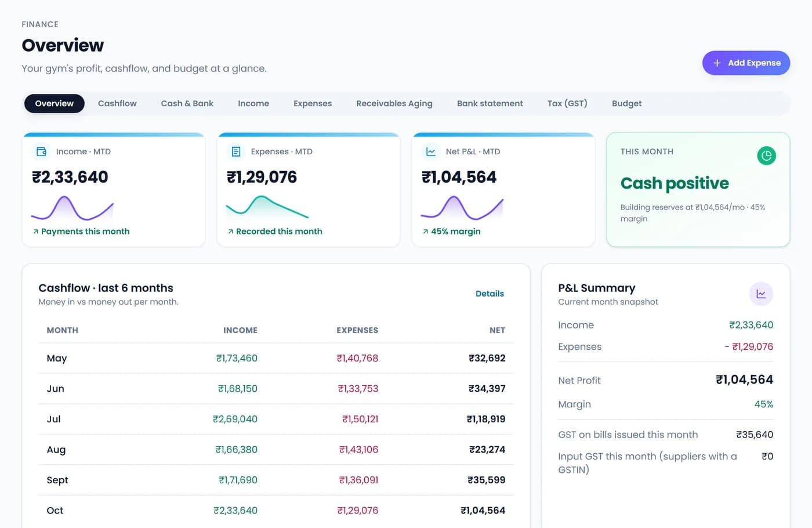812x528 pixels.
Task: Click the Oct row label
Action: (55, 511)
